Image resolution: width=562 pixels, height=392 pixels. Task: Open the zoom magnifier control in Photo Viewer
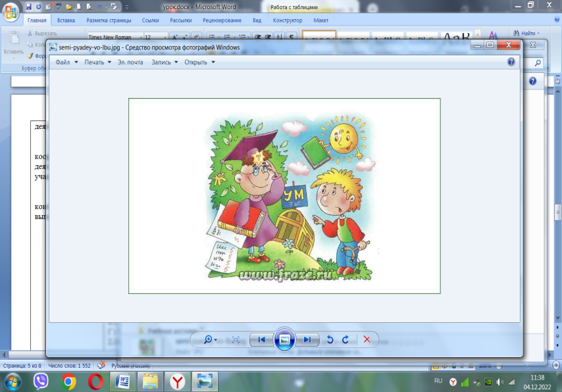click(210, 339)
